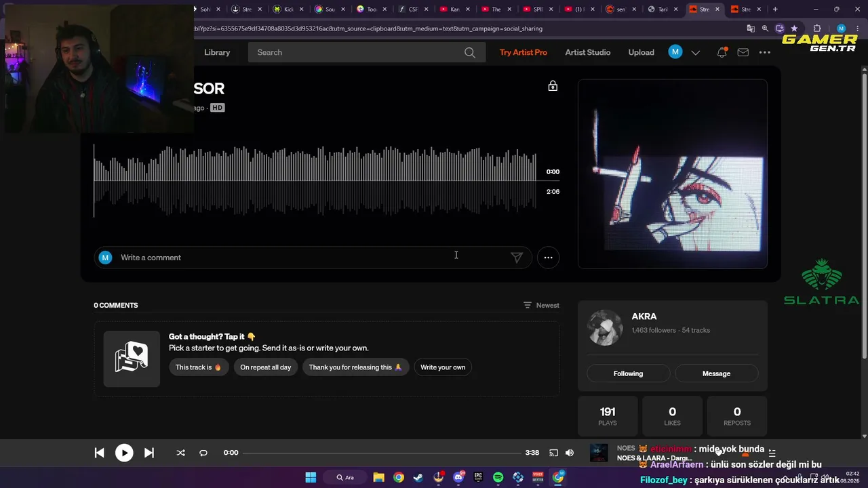Send the comment with the paper plane icon
868x488 pixels.
tap(517, 258)
